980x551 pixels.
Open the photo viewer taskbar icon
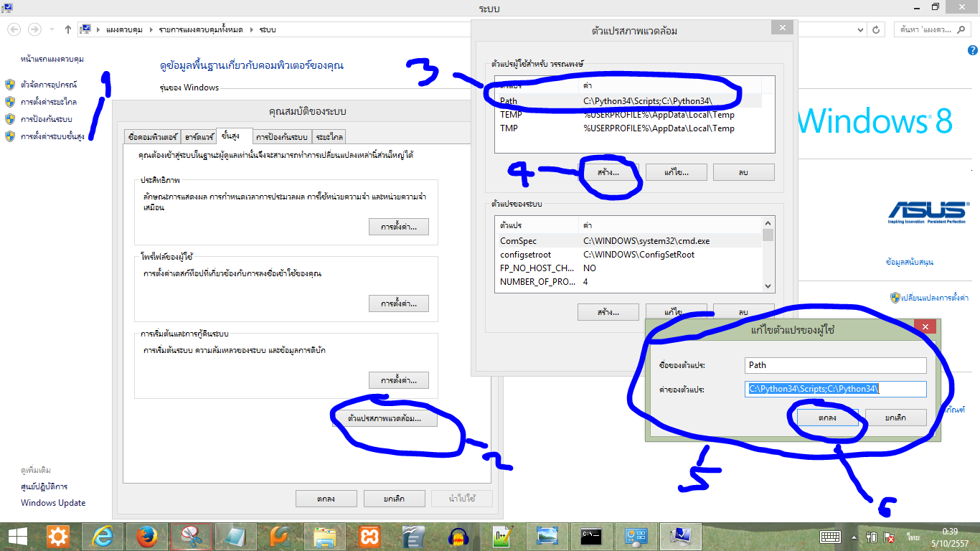pos(547,536)
